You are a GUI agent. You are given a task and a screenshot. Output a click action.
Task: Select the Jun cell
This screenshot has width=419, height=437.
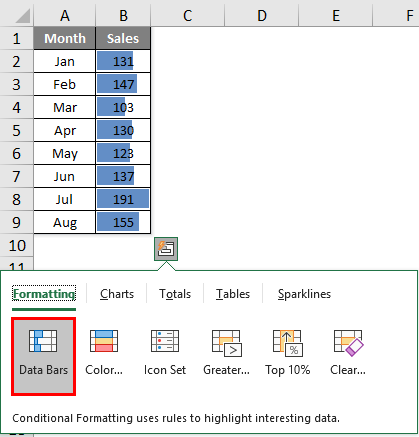65,176
